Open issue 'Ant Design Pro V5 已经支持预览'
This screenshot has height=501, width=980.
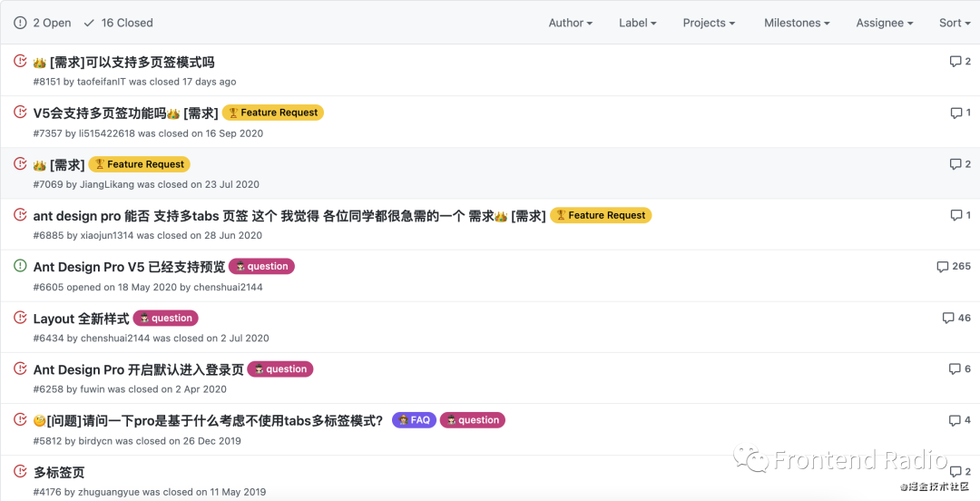pyautogui.click(x=129, y=267)
